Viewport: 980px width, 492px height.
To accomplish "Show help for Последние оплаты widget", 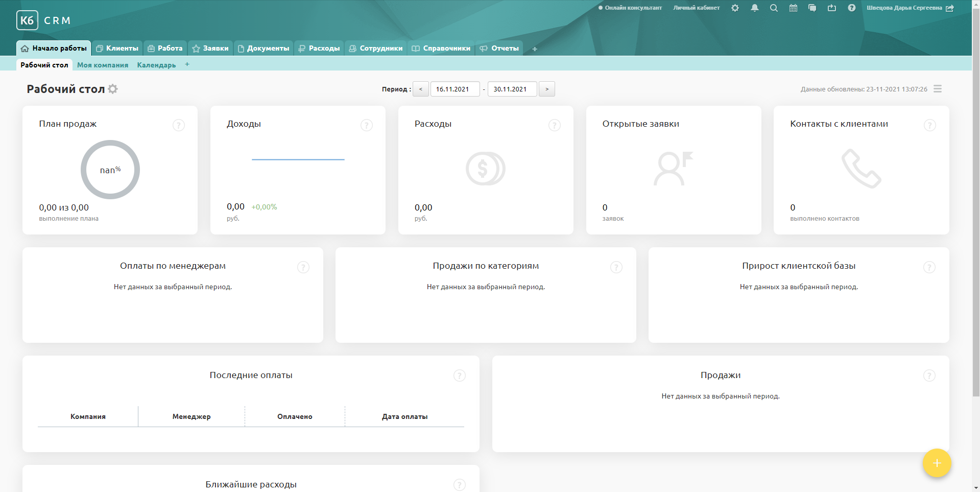I will pyautogui.click(x=460, y=376).
